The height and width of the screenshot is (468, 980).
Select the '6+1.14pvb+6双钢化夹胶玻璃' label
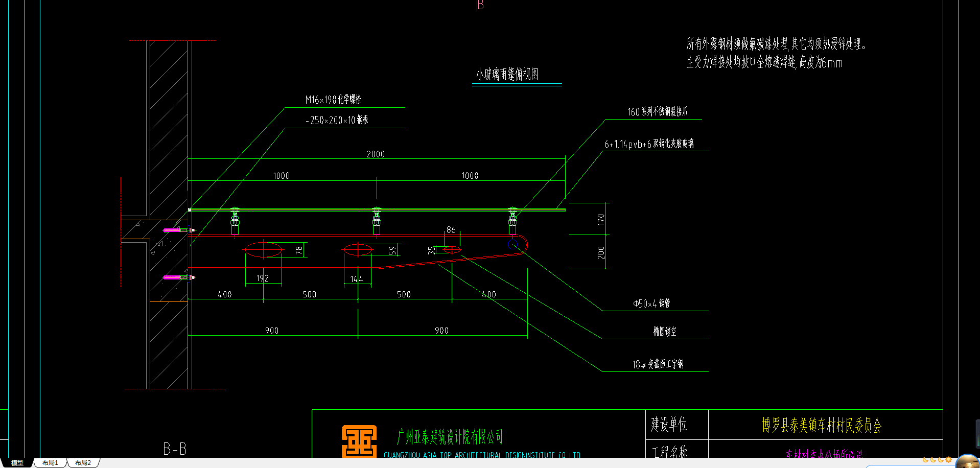(x=649, y=144)
